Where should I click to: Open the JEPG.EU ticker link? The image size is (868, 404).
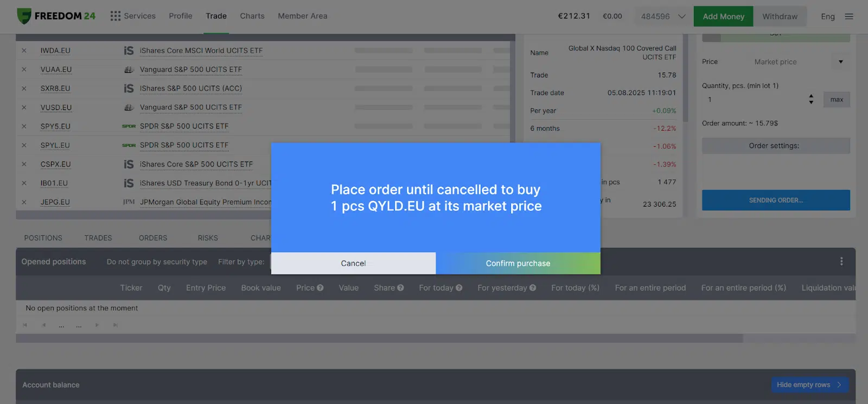pos(55,202)
